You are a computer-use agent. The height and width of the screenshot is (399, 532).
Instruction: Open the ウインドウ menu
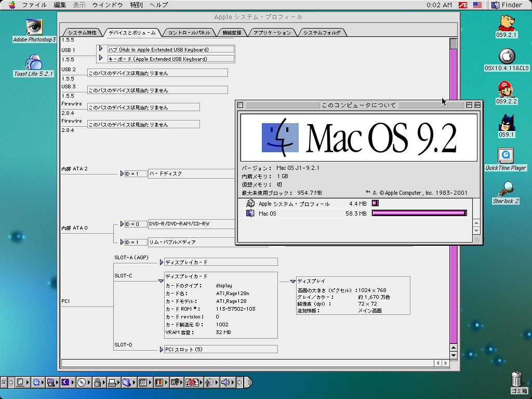108,5
